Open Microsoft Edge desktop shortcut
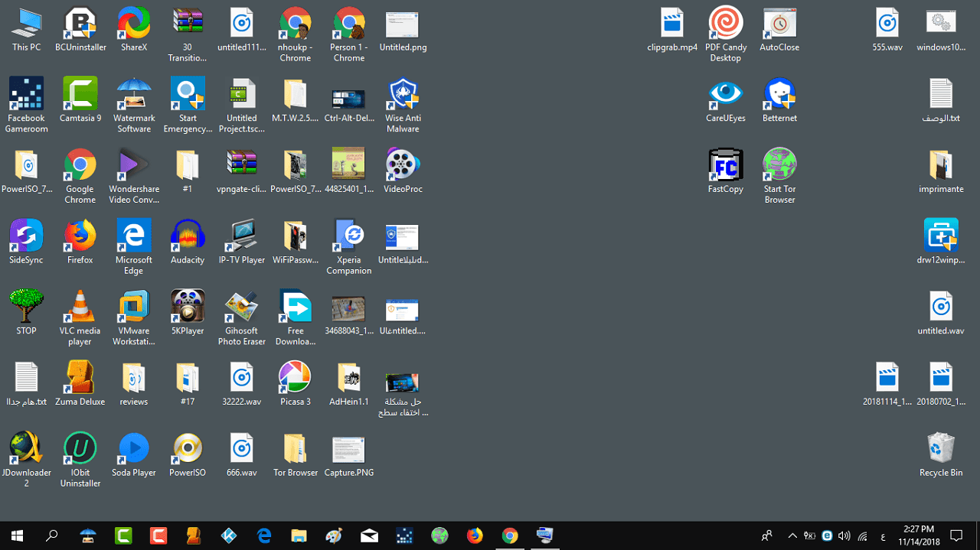The height and width of the screenshot is (550, 980). pos(134,248)
